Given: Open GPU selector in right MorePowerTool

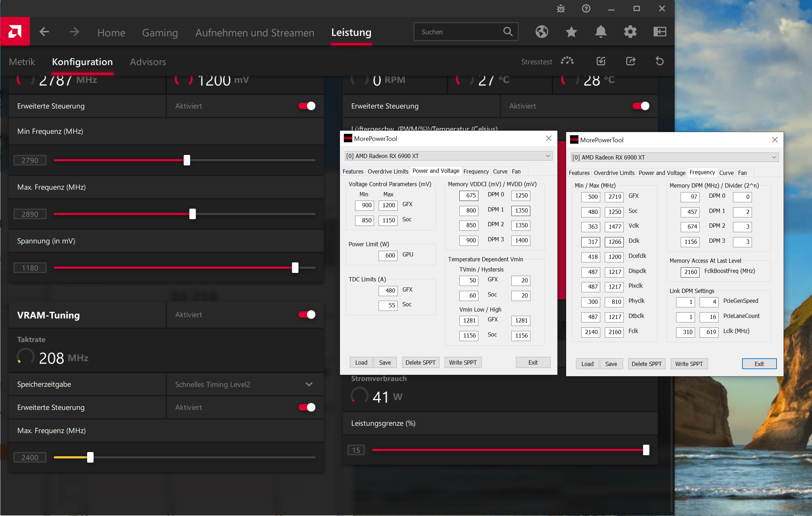Looking at the screenshot, I should click(x=674, y=157).
